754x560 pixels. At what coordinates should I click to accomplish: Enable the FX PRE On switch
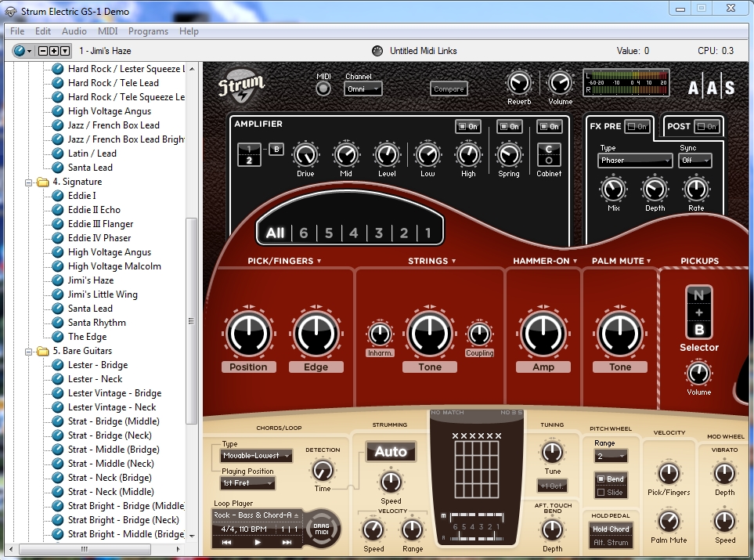tap(637, 127)
